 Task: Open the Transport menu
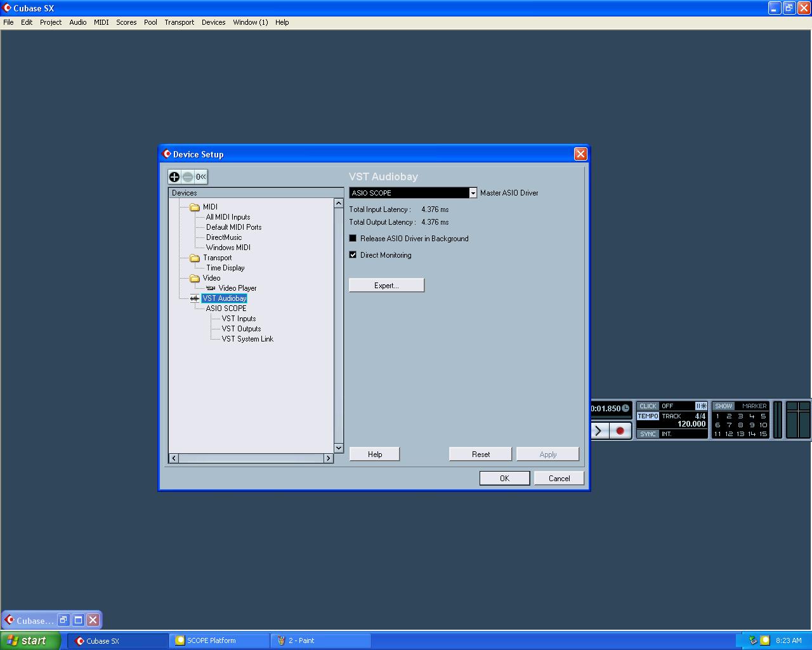tap(179, 22)
